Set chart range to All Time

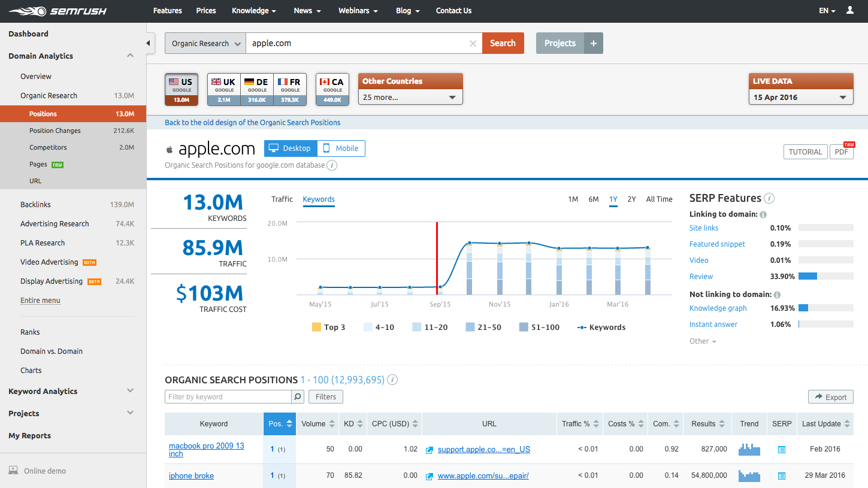pos(659,199)
